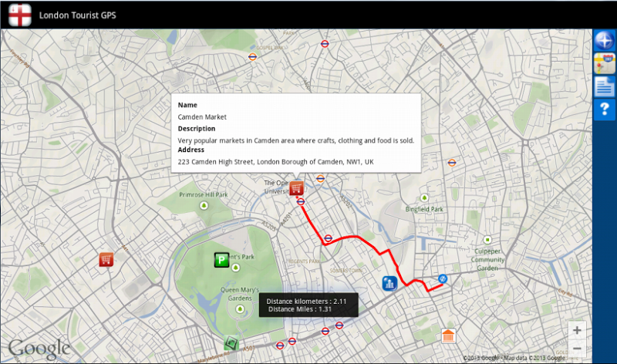Click the London Tourist GPS title
This screenshot has width=617, height=364.
click(78, 15)
